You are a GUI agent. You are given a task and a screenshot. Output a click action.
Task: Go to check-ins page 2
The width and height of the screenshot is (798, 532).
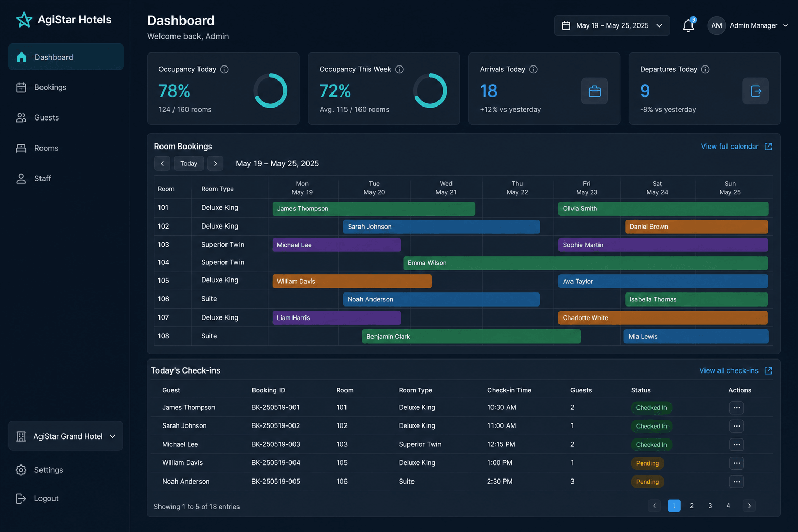click(691, 506)
